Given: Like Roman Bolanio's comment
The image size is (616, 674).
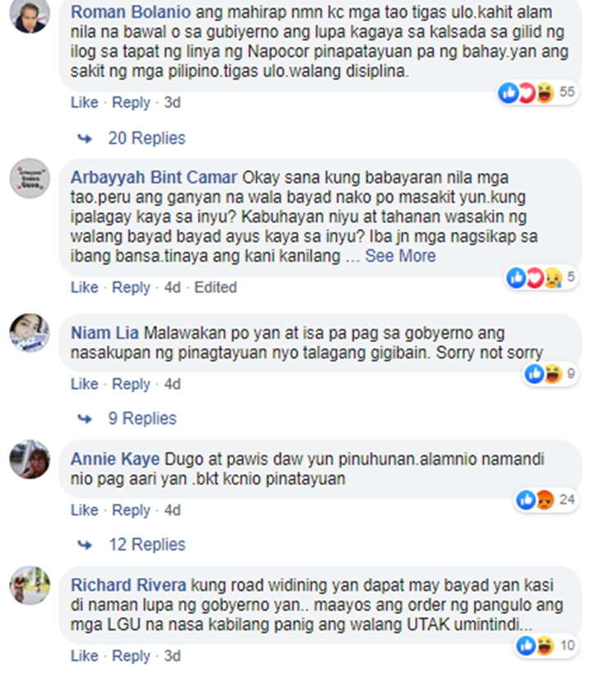Looking at the screenshot, I should click(x=85, y=102).
